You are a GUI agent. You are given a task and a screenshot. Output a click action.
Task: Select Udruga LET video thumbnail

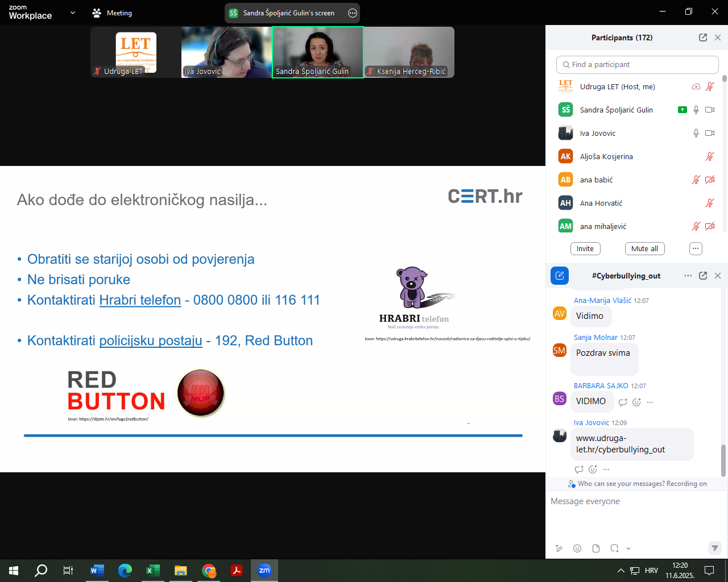(x=136, y=52)
